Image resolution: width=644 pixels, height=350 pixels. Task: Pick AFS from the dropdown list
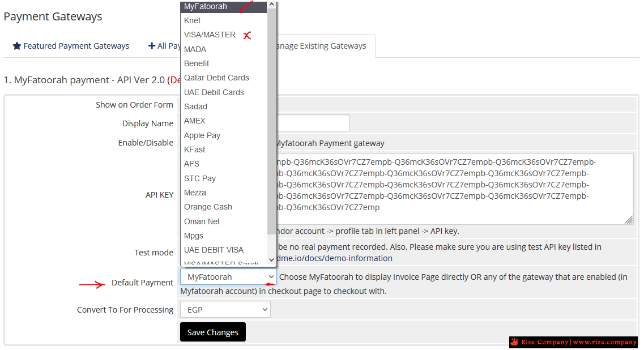pyautogui.click(x=224, y=164)
